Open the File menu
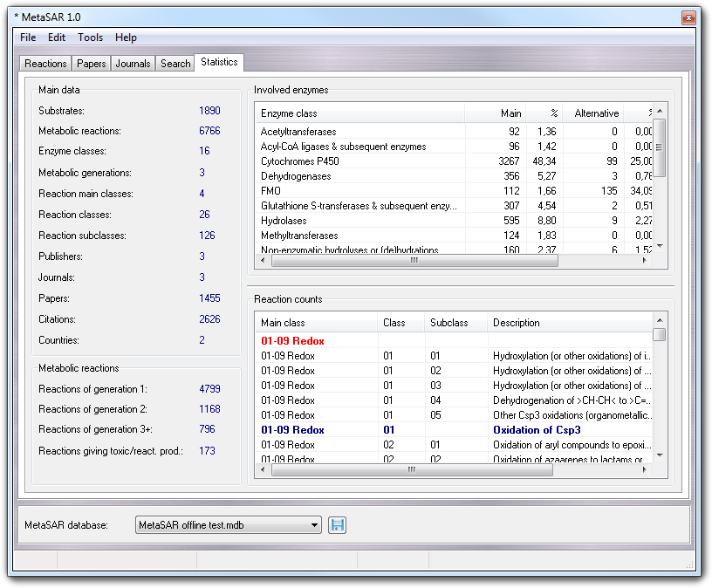712x588 pixels. (28, 38)
